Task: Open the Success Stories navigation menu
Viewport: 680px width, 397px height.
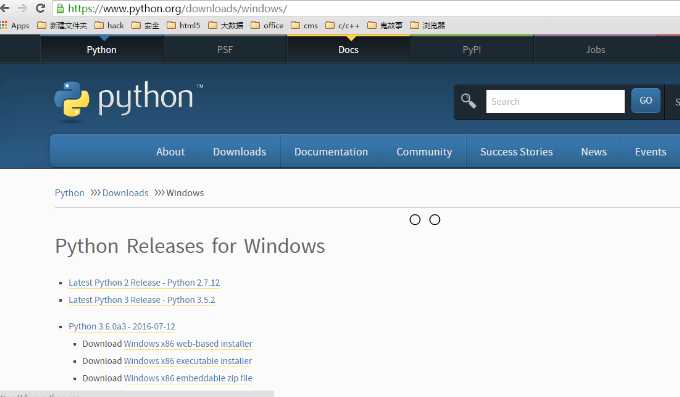Action: [x=517, y=152]
